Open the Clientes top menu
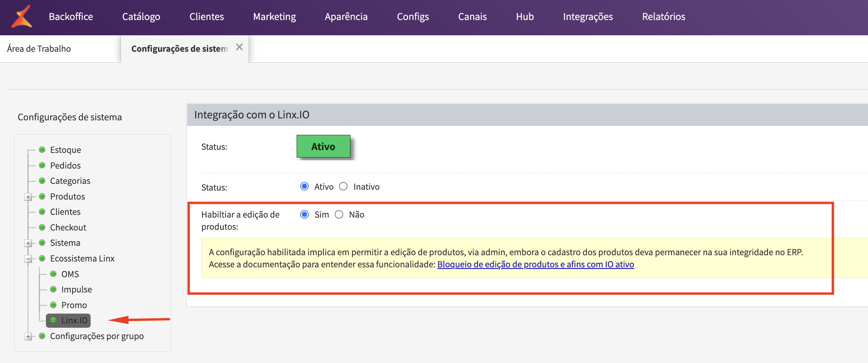 click(207, 16)
